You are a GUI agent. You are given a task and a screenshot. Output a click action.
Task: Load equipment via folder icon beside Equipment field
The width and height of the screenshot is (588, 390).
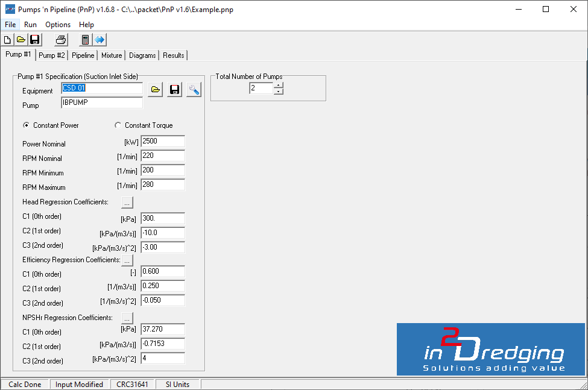click(x=155, y=90)
